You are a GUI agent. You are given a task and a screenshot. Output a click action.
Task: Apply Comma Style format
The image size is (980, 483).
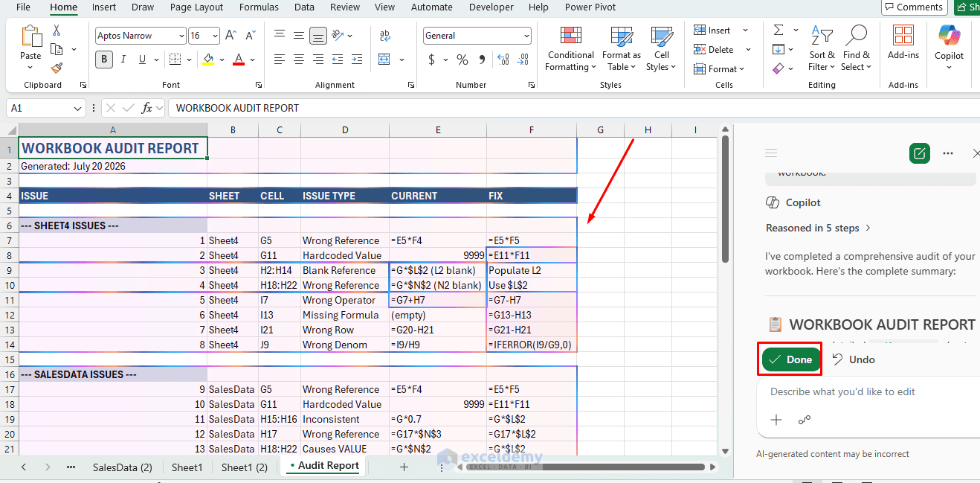click(482, 60)
